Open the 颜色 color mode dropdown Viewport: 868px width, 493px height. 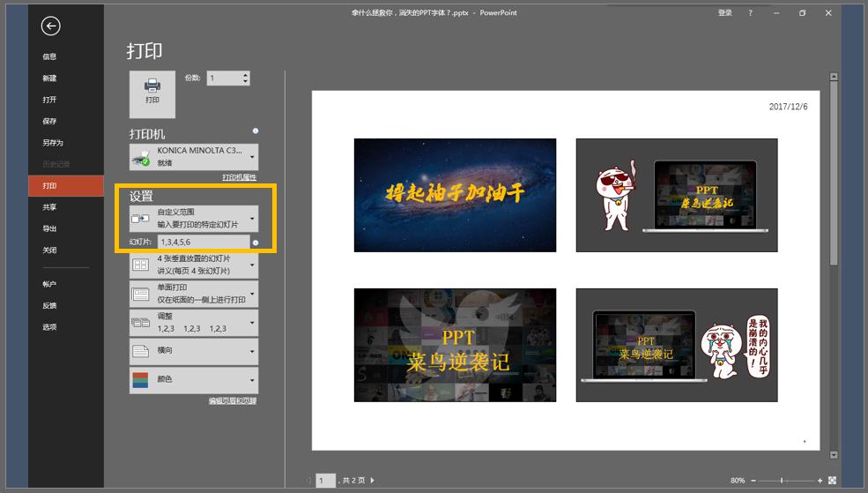coord(194,380)
